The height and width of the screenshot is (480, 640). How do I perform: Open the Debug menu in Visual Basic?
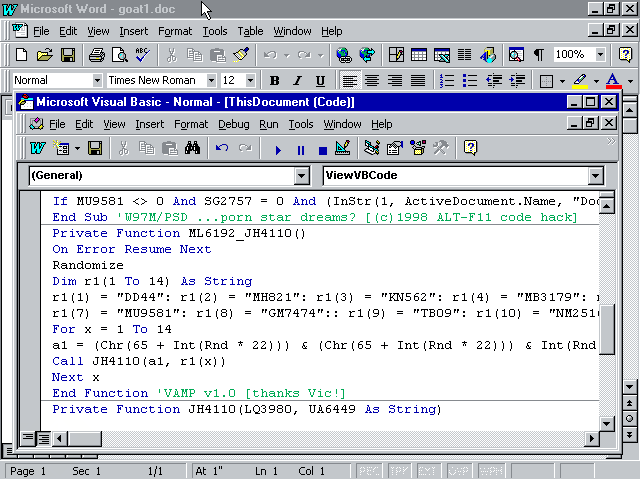tap(233, 124)
